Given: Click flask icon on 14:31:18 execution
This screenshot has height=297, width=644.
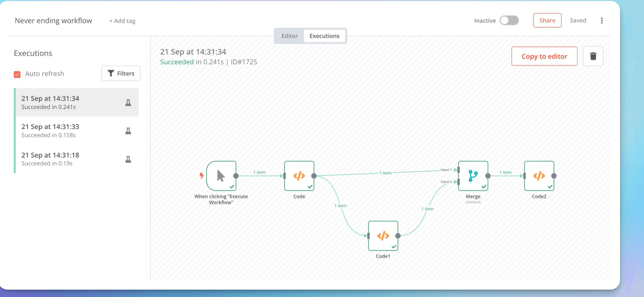Looking at the screenshot, I should click(x=128, y=159).
